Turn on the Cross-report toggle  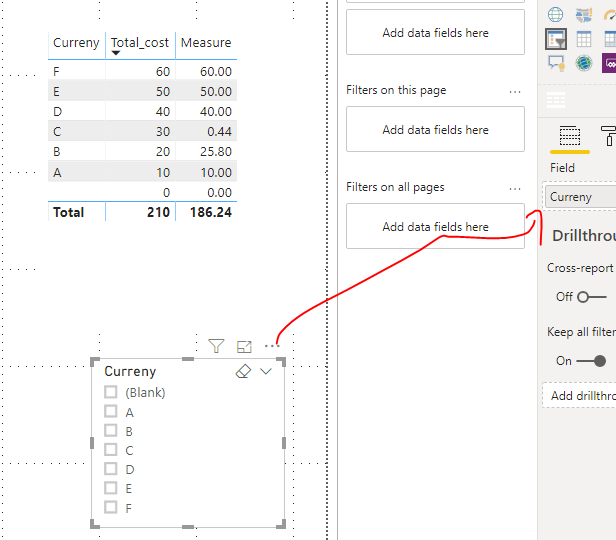[x=592, y=297]
